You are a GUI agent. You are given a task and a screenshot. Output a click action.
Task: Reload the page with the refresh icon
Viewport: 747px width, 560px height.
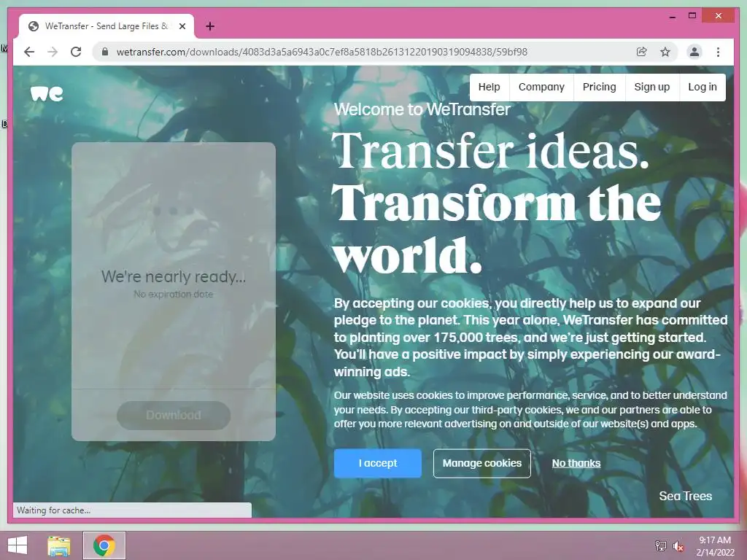pyautogui.click(x=76, y=52)
